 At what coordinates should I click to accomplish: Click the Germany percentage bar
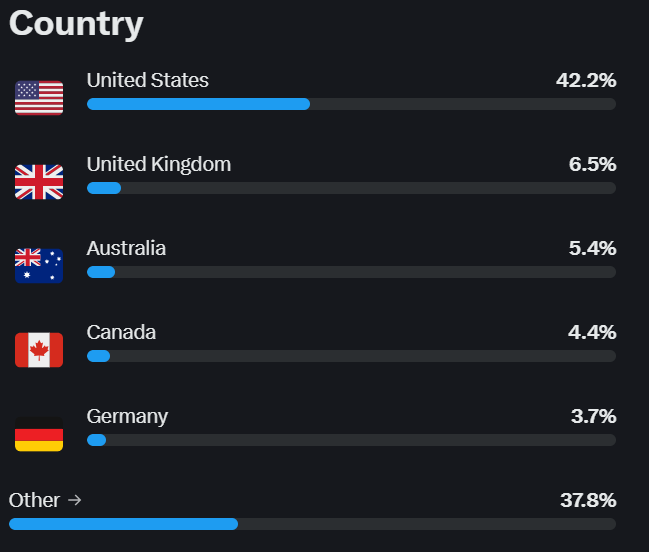click(x=351, y=440)
